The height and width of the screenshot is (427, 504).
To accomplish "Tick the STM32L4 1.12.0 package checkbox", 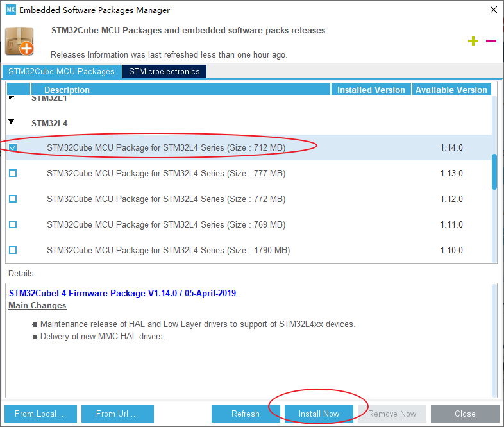I will [13, 199].
